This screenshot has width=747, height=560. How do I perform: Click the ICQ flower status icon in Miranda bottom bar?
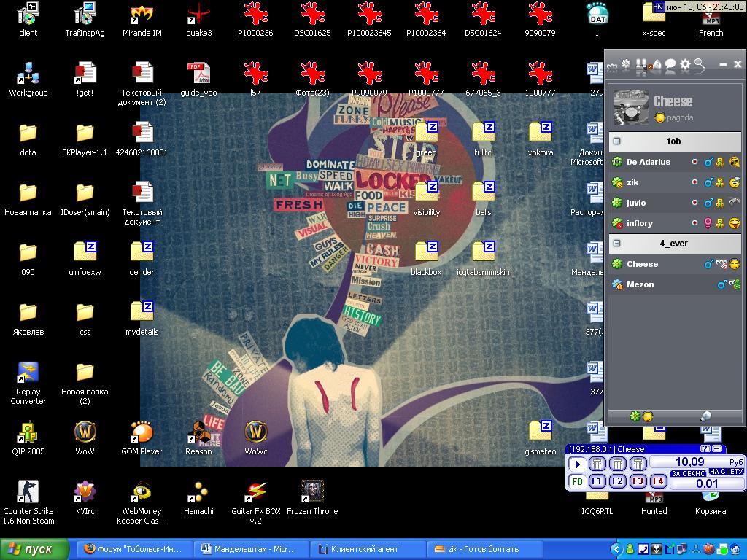635,416
